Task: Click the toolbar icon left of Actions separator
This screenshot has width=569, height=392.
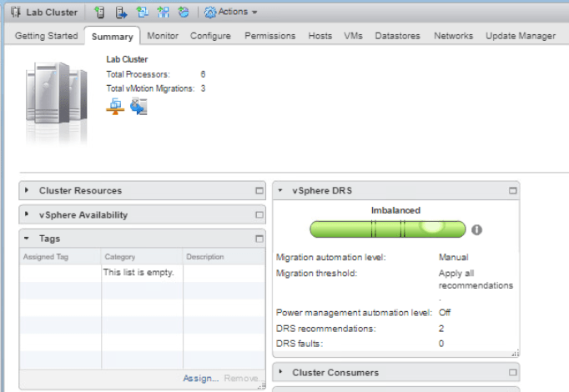Action: [183, 13]
